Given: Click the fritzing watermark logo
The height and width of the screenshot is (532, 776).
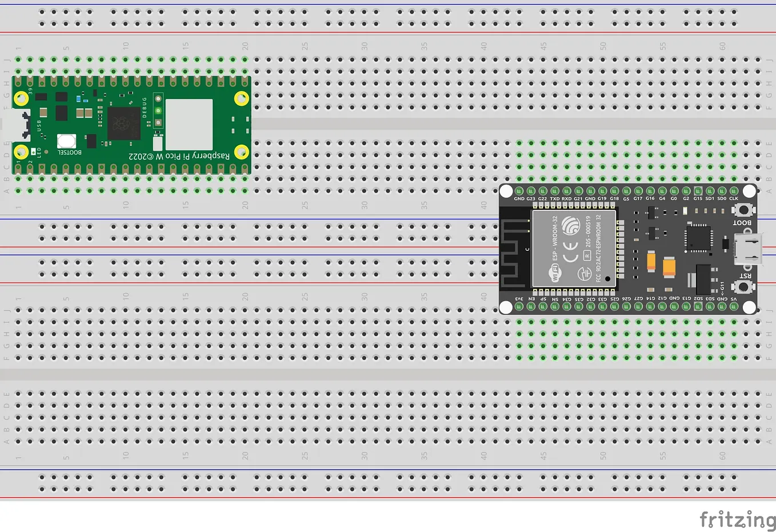Looking at the screenshot, I should tap(737, 519).
